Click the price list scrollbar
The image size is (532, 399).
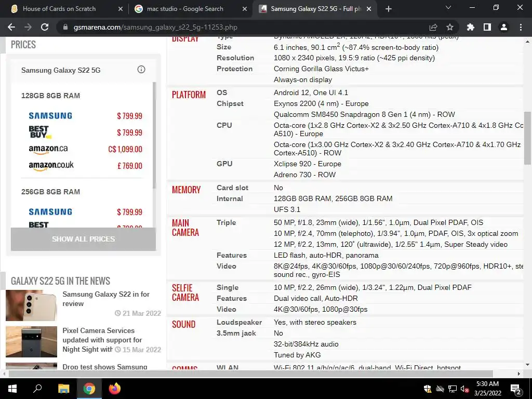click(154, 135)
